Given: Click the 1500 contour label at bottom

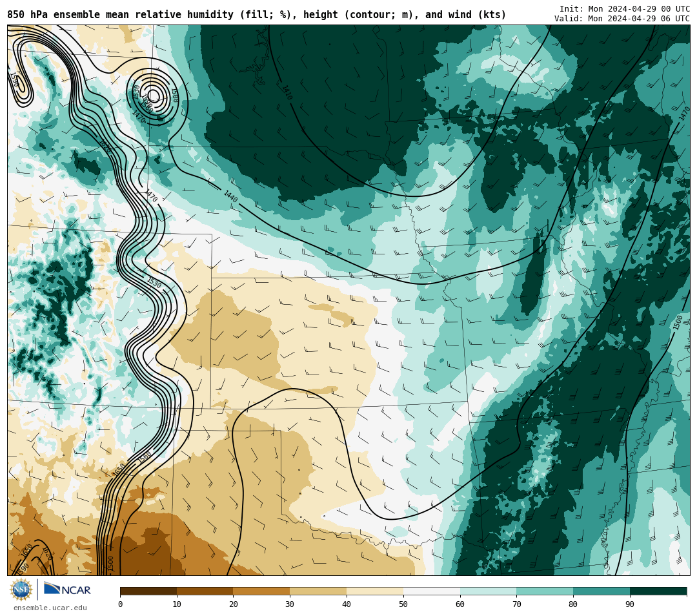Looking at the screenshot, I should (x=110, y=563).
